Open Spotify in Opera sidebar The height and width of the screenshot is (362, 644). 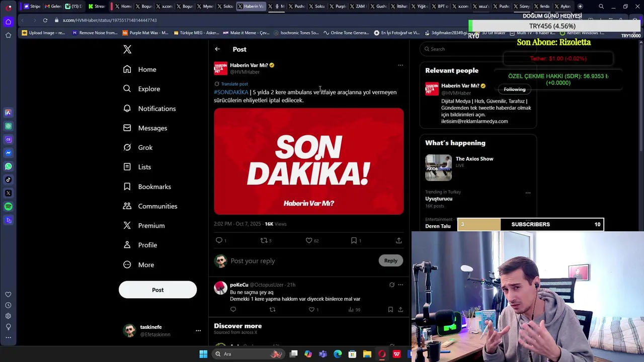(8, 207)
